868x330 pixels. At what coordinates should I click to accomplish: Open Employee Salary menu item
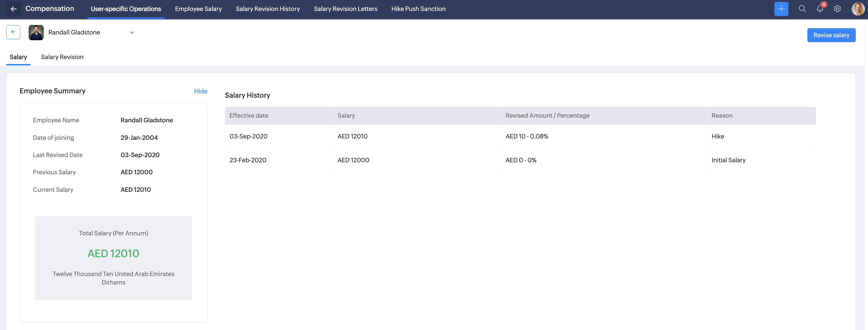coord(198,9)
